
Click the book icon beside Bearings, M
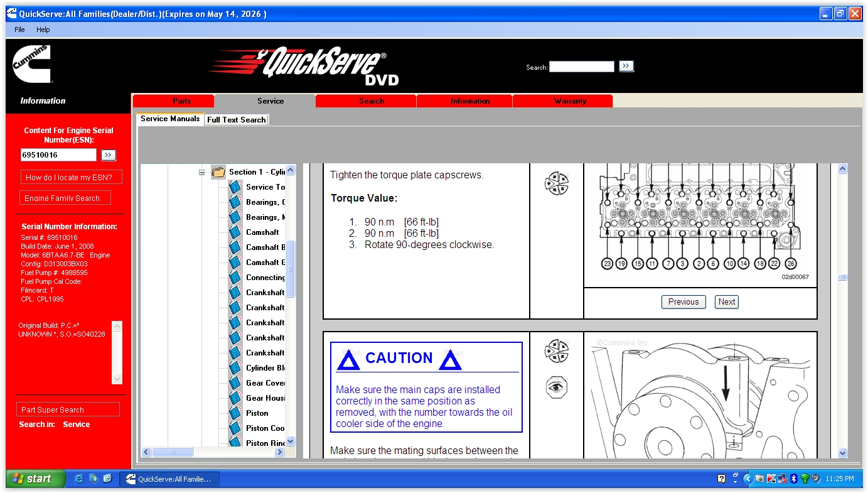click(235, 217)
